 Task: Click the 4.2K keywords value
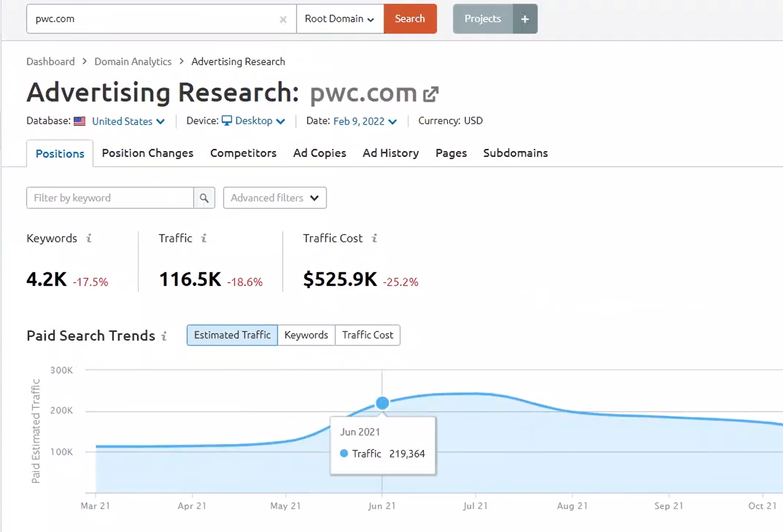[x=47, y=279]
